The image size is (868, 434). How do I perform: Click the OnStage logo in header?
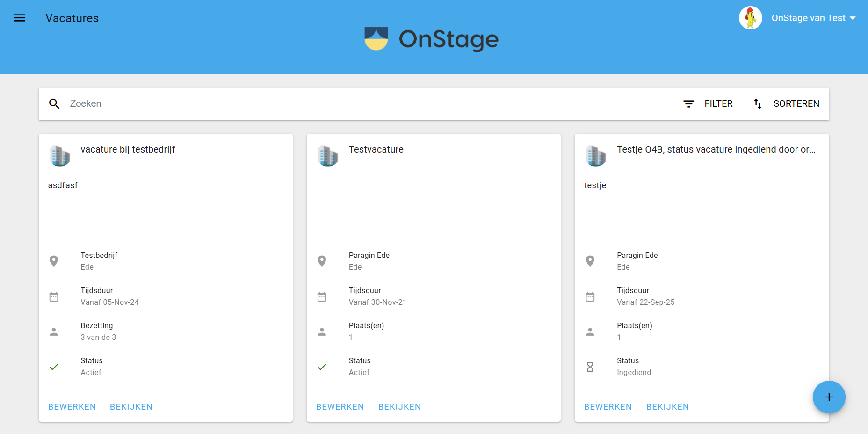(x=431, y=39)
